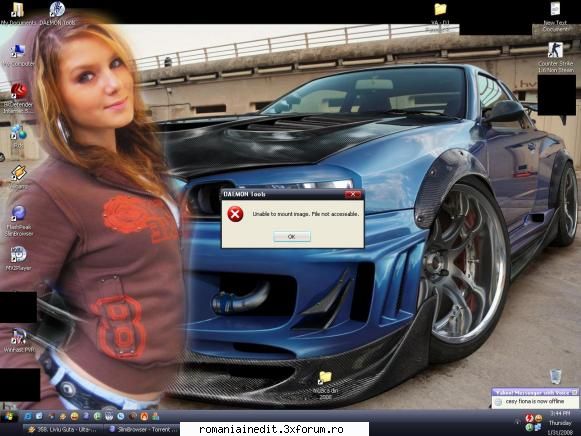Open the blue phone quick launch icon

pos(121,416)
